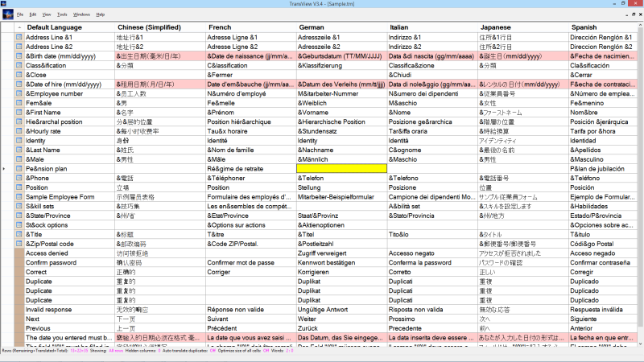Select the French cell 'Réponse non valide'

[x=251, y=310]
